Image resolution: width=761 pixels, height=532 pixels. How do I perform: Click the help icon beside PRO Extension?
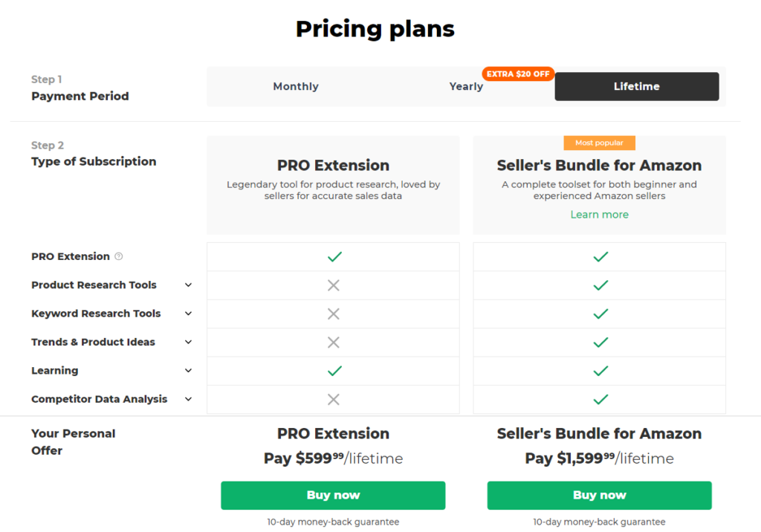(118, 256)
